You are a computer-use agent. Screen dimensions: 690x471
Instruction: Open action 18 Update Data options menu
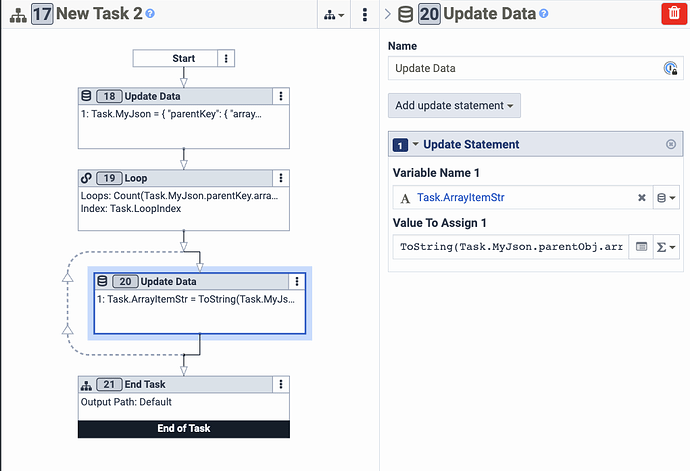pos(281,96)
